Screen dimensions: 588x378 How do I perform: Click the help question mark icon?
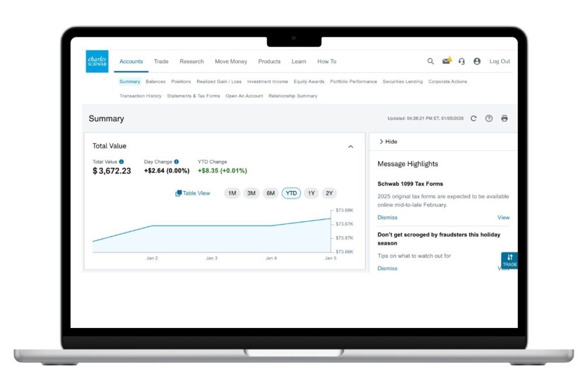489,119
